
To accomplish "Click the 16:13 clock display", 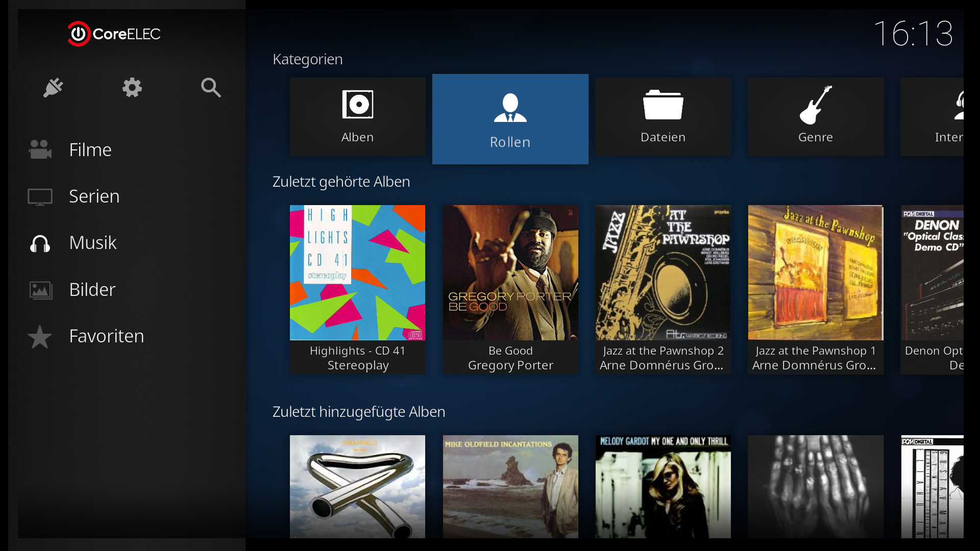I will pos(914,34).
